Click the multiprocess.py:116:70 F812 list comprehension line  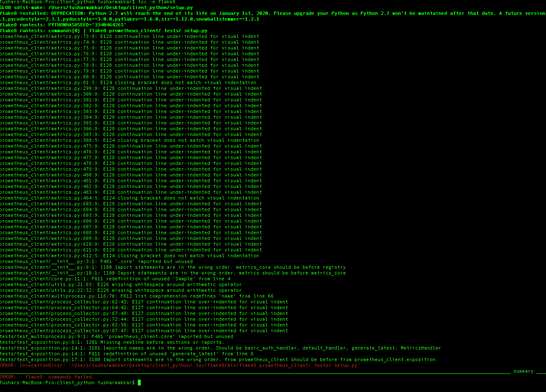tap(137, 296)
